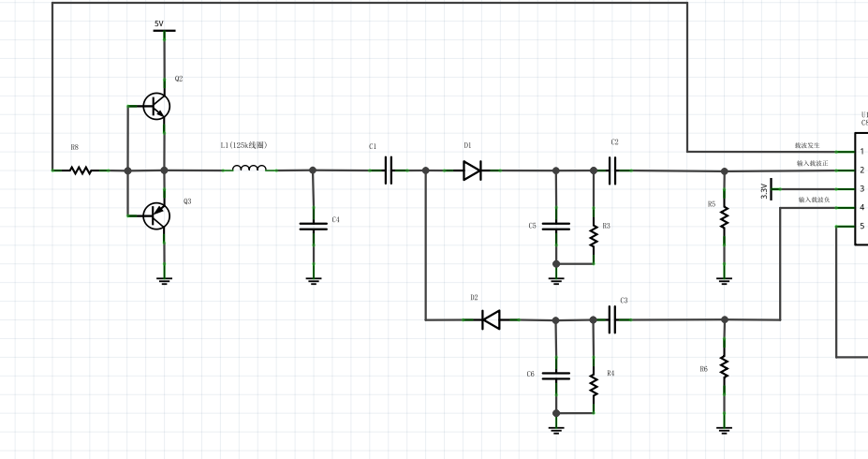Click the junction dot at bottom of C5

pos(556,264)
